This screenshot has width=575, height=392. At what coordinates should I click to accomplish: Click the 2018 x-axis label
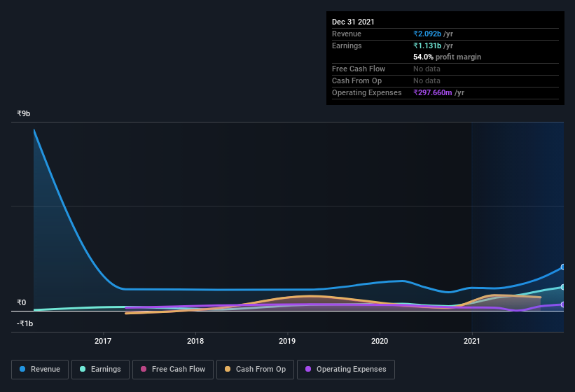coord(195,341)
